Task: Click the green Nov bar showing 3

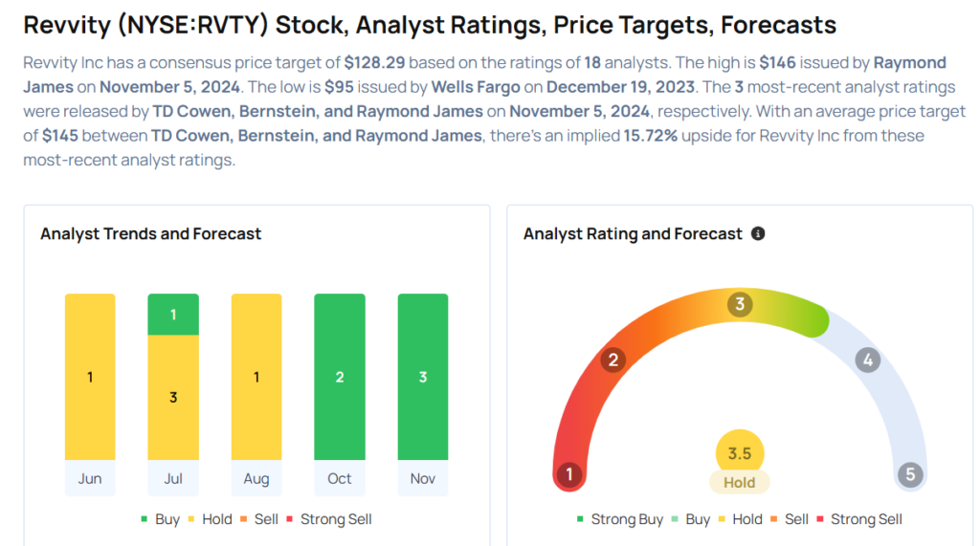Action: pos(423,377)
